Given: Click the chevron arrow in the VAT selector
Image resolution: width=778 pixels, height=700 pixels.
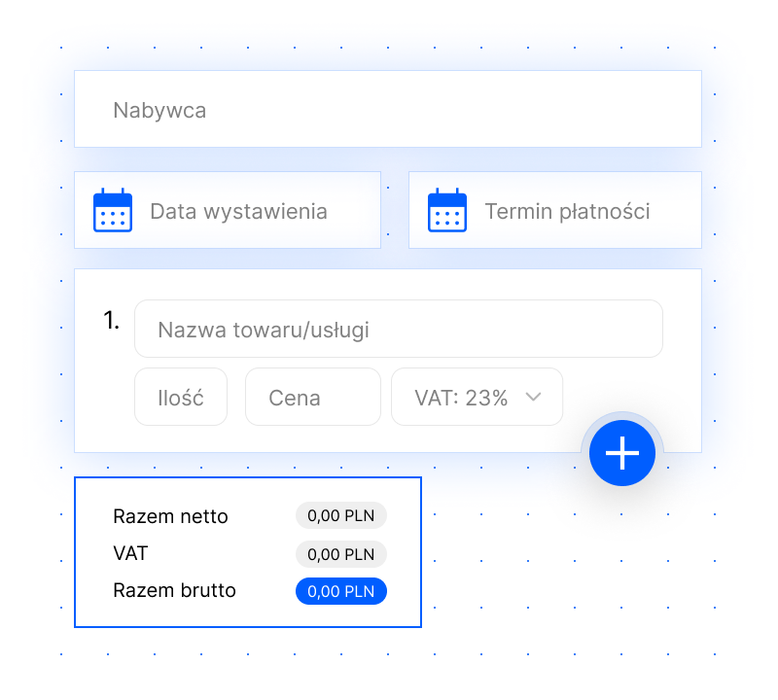Looking at the screenshot, I should point(532,397).
